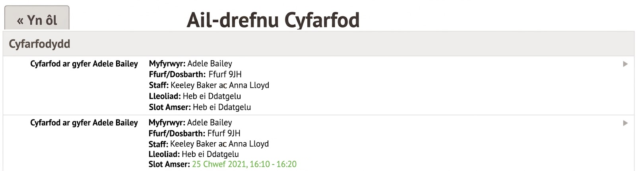Click Keeley Baker in the second meeting's staff
The image size is (644, 171).
pyautogui.click(x=193, y=144)
